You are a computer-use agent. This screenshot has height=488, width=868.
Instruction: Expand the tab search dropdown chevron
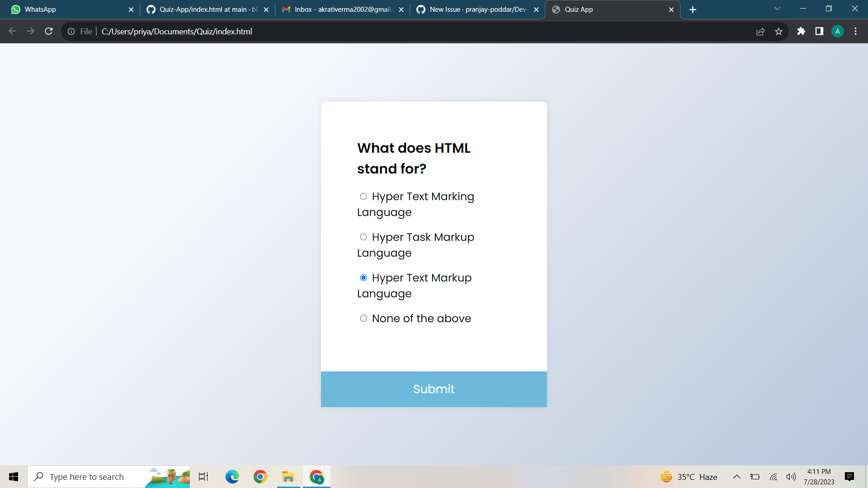coord(777,9)
